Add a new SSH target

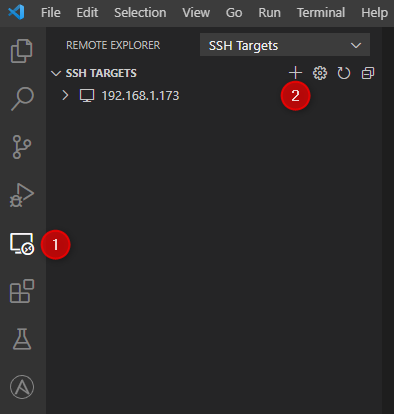295,73
